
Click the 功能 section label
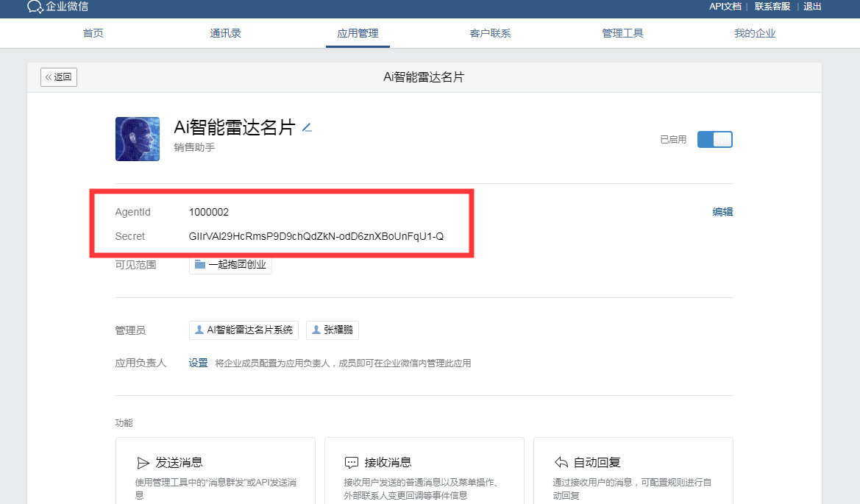[124, 423]
